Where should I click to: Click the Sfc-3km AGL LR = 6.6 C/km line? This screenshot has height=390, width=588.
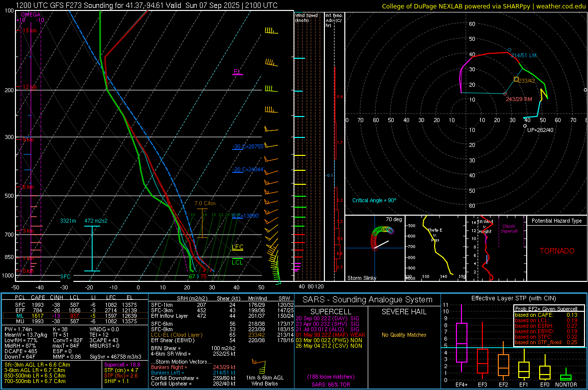tap(37, 365)
